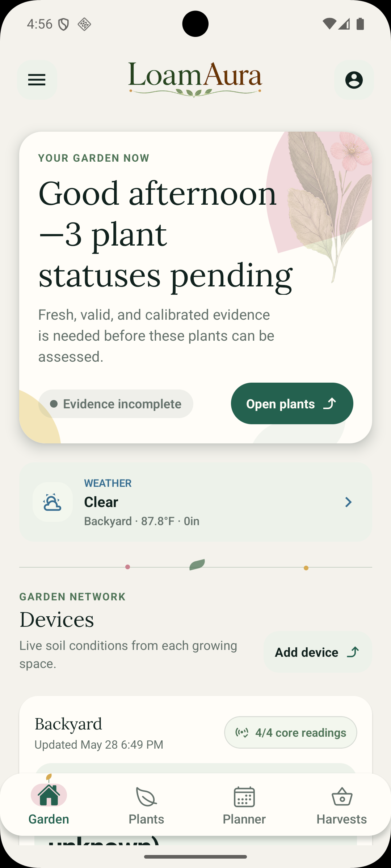Expand weather details with chevron arrow

tap(348, 502)
